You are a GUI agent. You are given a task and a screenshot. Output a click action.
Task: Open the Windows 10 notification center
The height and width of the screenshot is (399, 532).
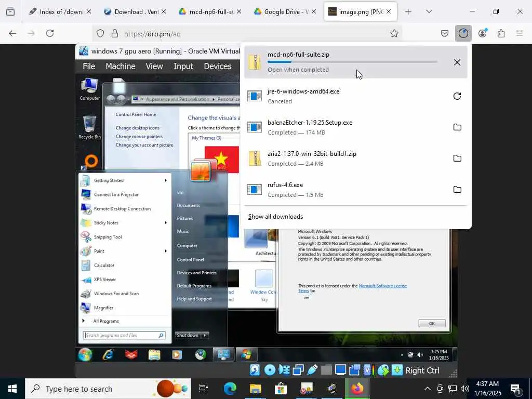(x=516, y=389)
